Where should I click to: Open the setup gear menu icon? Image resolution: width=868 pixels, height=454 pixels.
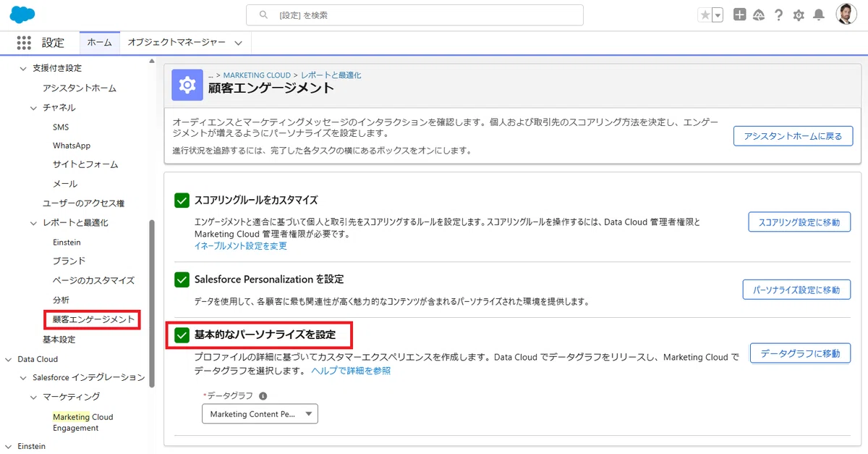[799, 14]
